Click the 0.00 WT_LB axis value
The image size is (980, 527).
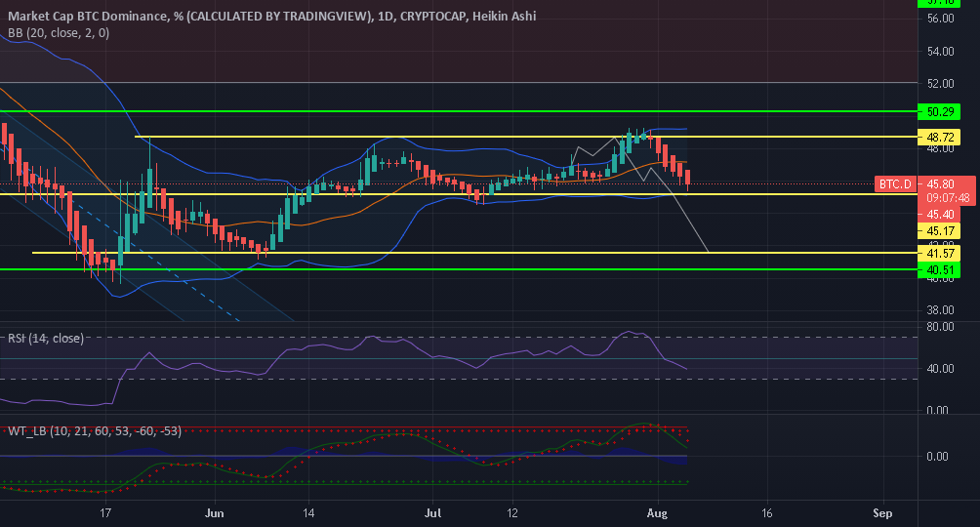click(937, 457)
